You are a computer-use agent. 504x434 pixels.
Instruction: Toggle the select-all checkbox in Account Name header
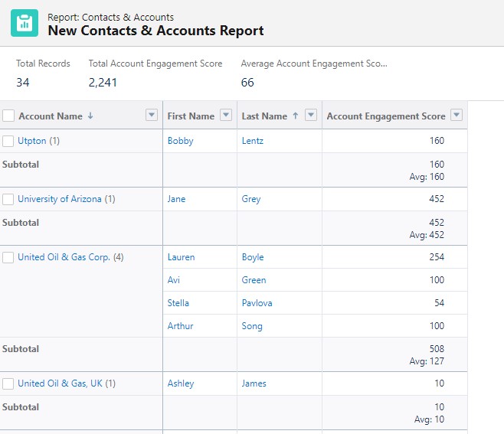pyautogui.click(x=8, y=116)
